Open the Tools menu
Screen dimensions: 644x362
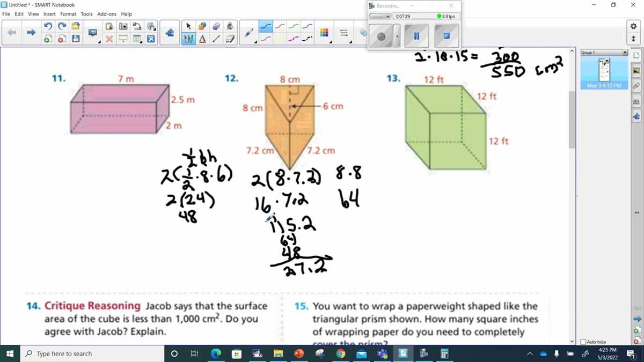pos(86,14)
